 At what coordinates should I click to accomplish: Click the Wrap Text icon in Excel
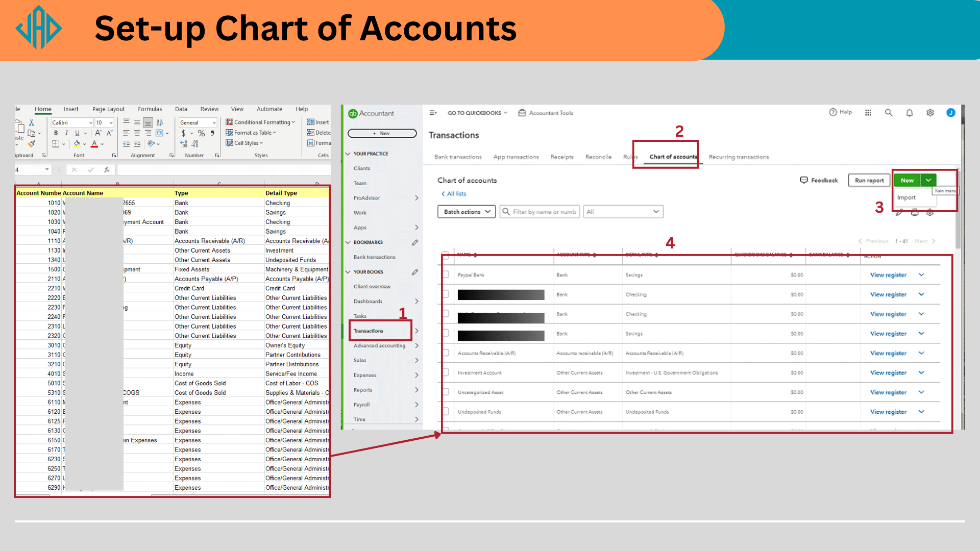[159, 122]
